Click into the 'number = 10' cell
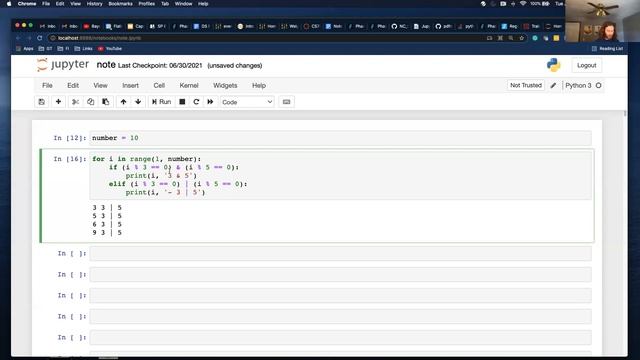Viewport: 640px width, 360px height. [x=340, y=138]
